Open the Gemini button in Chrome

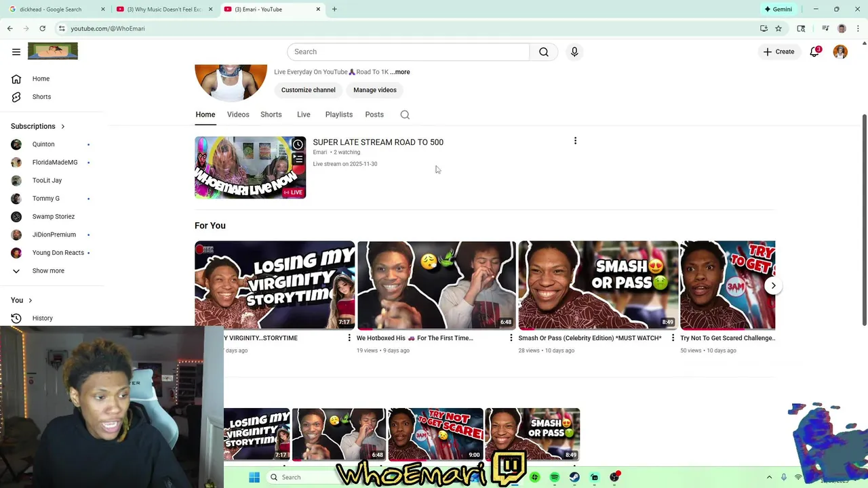[777, 9]
